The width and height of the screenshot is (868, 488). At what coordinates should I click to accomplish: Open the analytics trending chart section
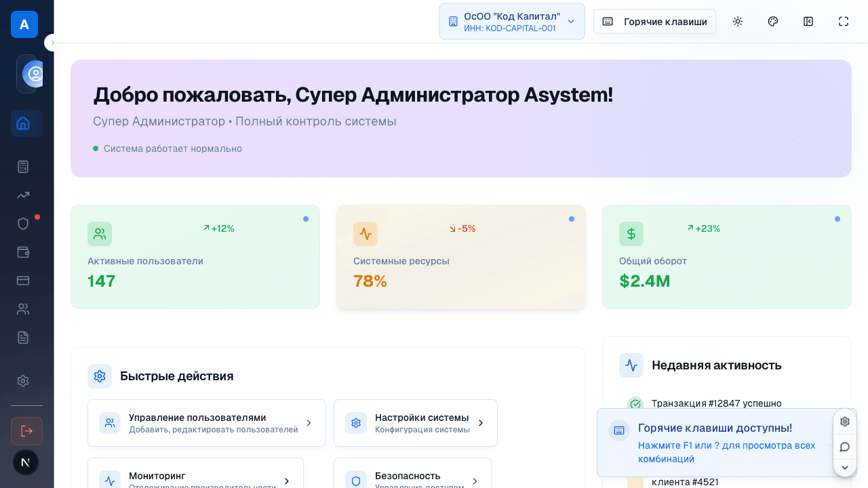coord(23,195)
